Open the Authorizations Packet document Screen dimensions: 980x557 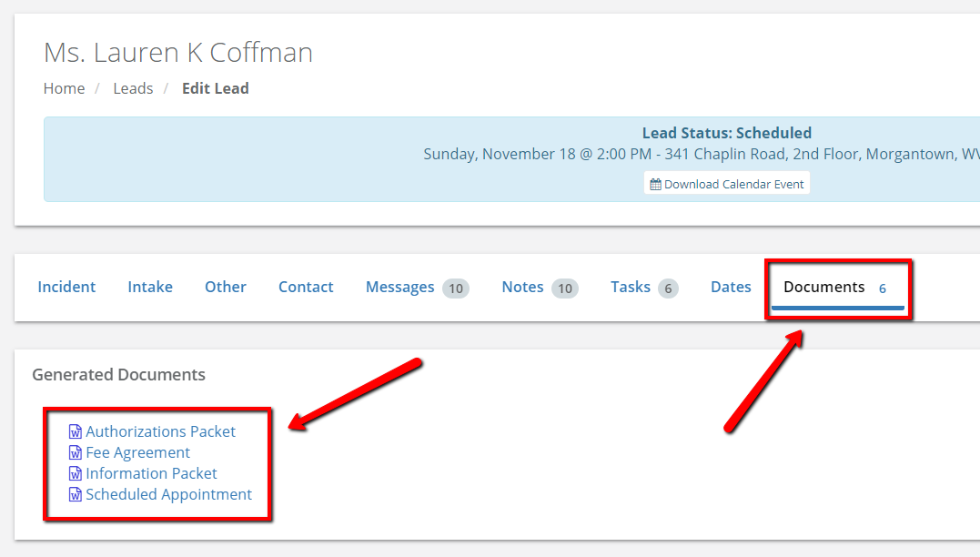point(161,431)
